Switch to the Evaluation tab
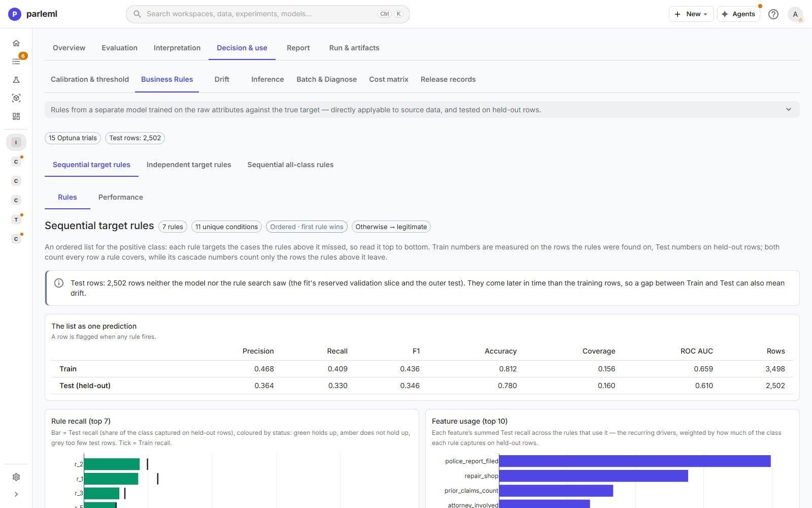 pos(119,48)
